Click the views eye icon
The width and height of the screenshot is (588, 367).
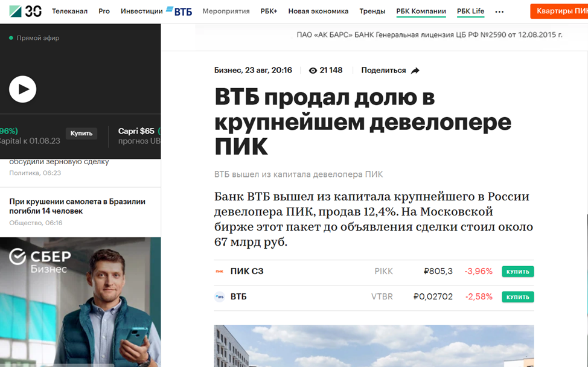point(313,71)
